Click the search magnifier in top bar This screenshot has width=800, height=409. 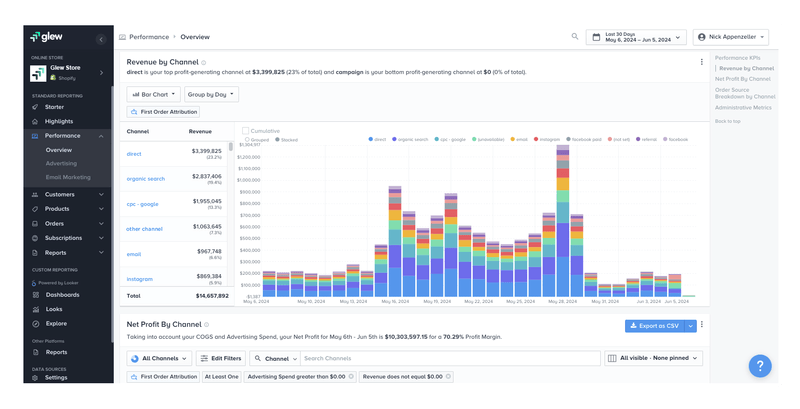tap(575, 36)
